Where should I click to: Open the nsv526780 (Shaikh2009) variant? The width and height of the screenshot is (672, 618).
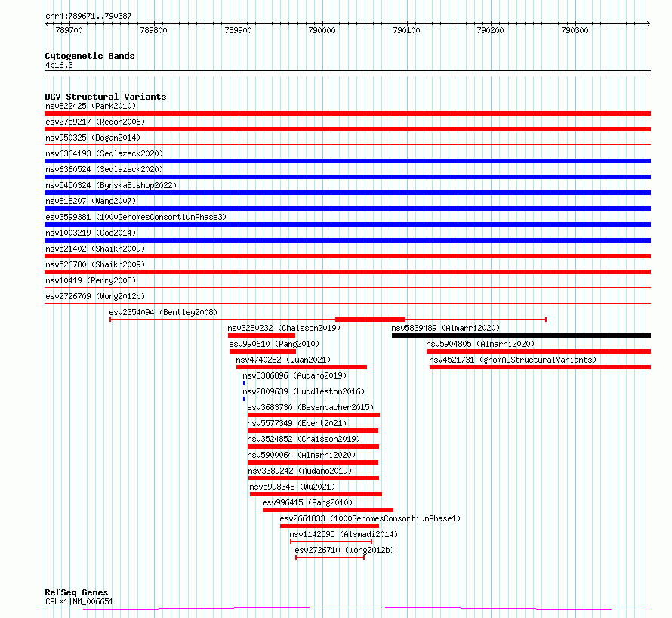click(95, 264)
